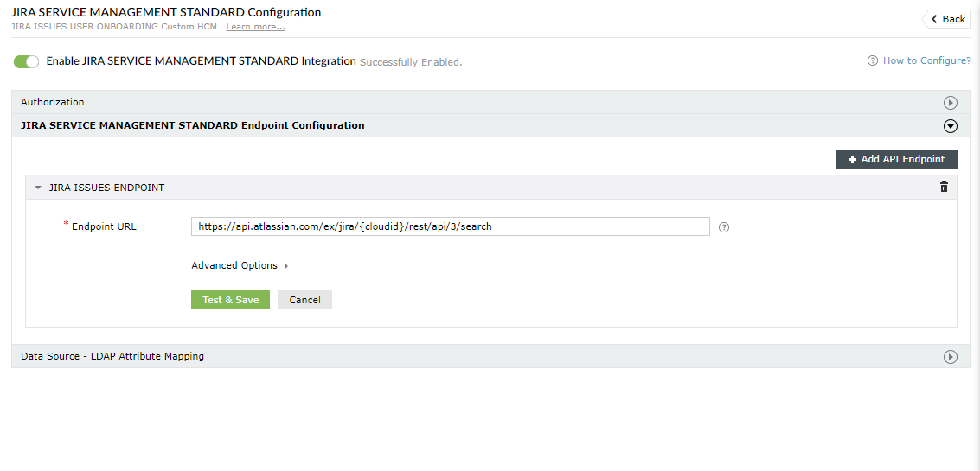
Task: Click the Endpoint URL label
Action: click(x=104, y=226)
